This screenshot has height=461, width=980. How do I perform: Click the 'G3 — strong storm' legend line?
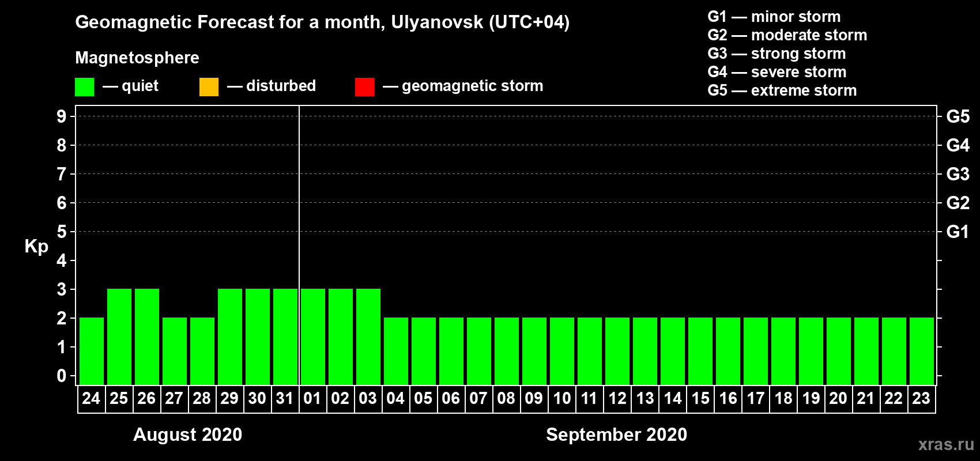777,54
